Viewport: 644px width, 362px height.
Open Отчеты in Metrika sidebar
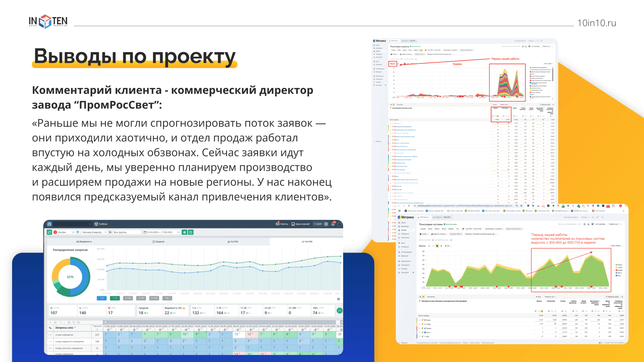click(404, 230)
